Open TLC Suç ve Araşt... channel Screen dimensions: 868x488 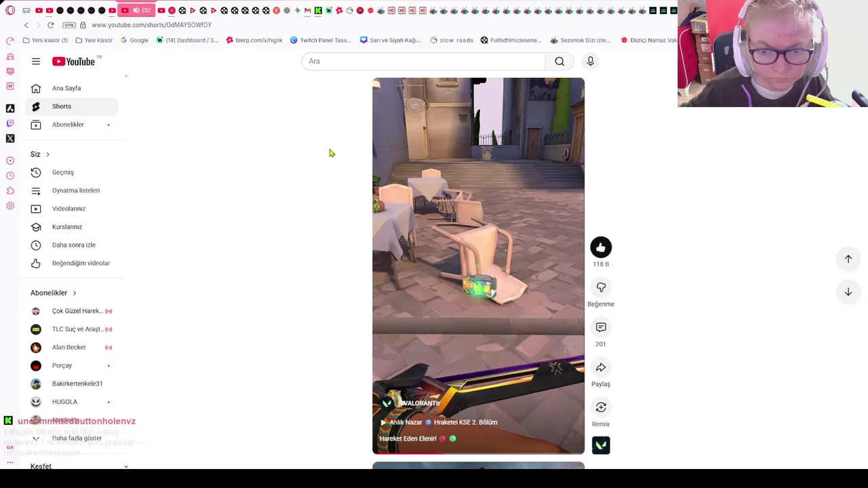coord(71,329)
